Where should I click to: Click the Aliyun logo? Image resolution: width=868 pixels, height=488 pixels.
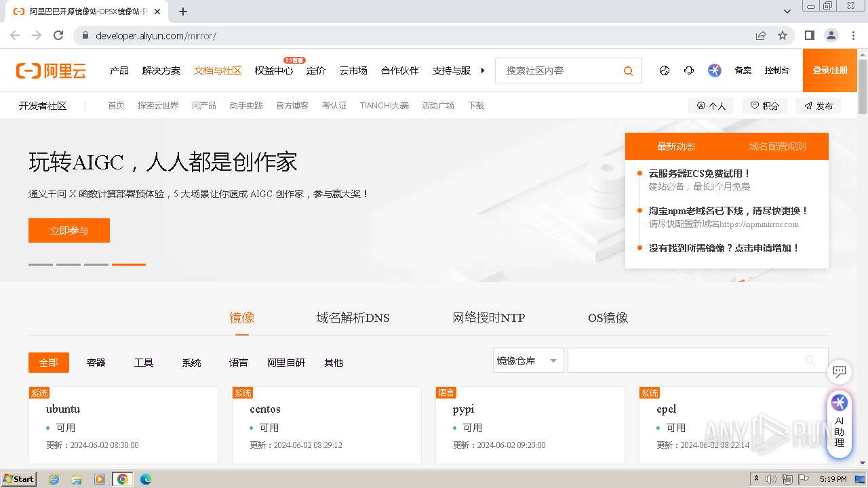click(x=51, y=70)
